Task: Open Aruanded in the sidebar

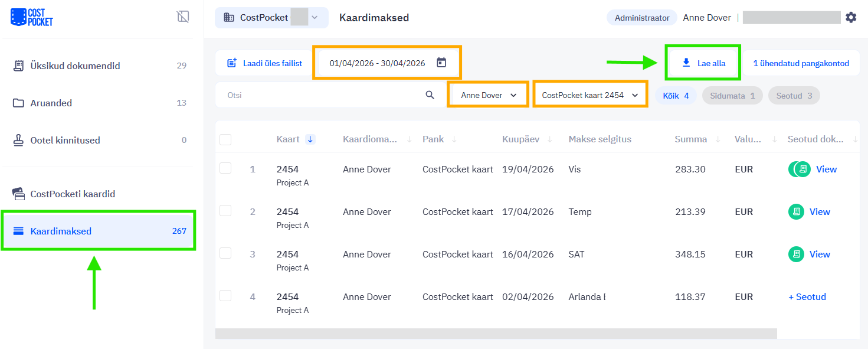Action: (x=51, y=103)
